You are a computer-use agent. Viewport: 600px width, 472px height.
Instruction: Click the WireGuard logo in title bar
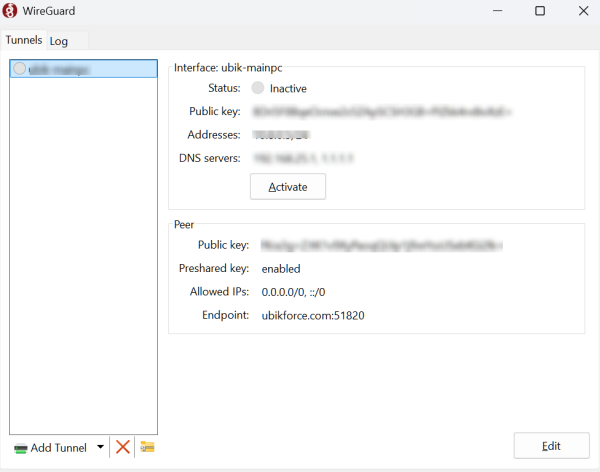[10, 11]
